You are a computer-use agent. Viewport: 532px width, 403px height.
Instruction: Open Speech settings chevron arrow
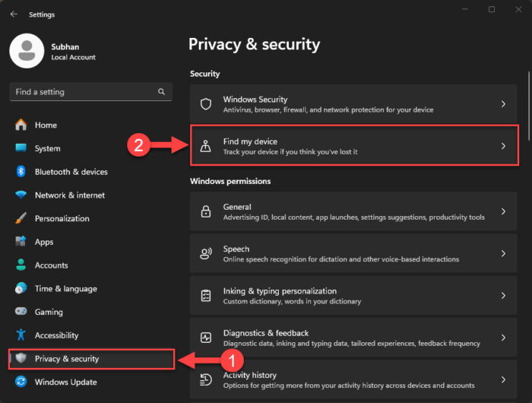(503, 253)
